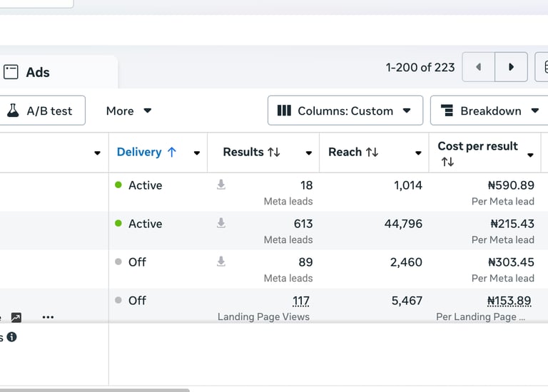Click the download icon beside 89 Meta leads

click(221, 262)
